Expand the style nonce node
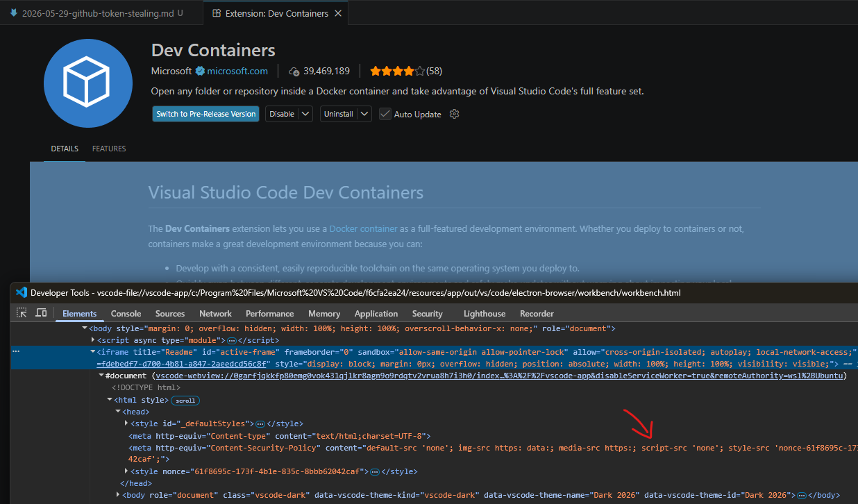 (126, 471)
